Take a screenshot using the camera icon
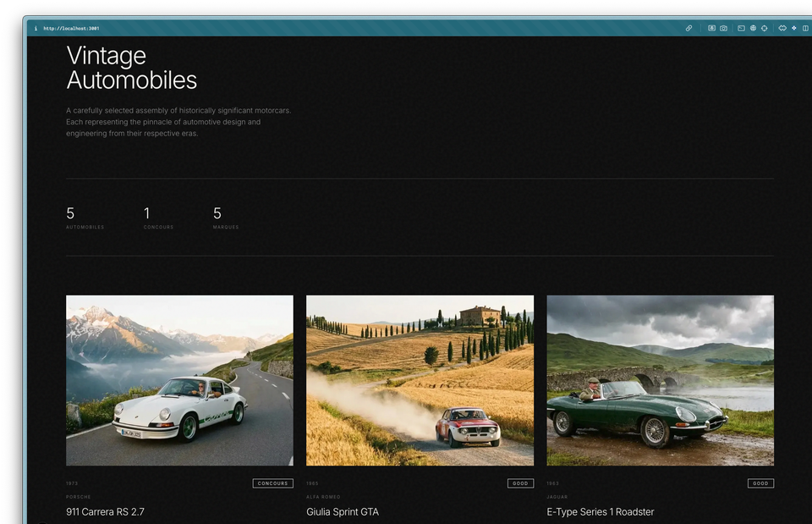Viewport: 812px width, 524px height. [724, 28]
